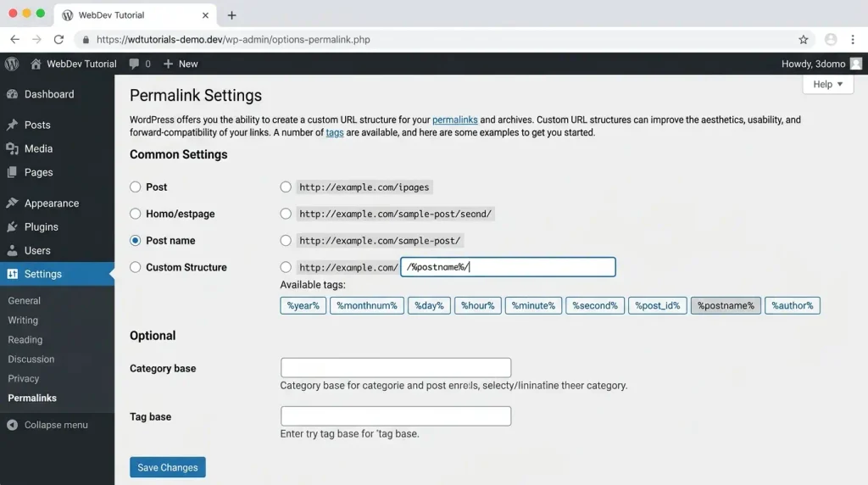Open the Plugins menu label
Image resolution: width=868 pixels, height=485 pixels.
41,226
